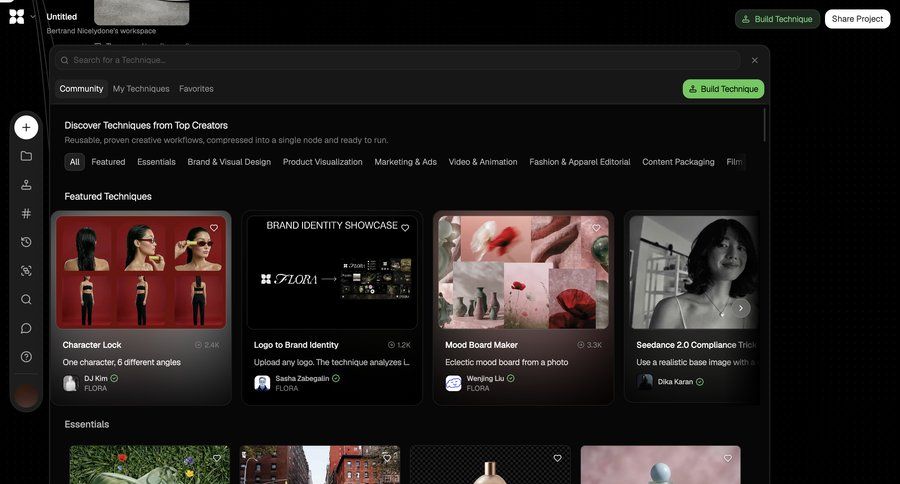Open the help question-mark icon in sidebar
This screenshot has width=900, height=484.
(26, 357)
